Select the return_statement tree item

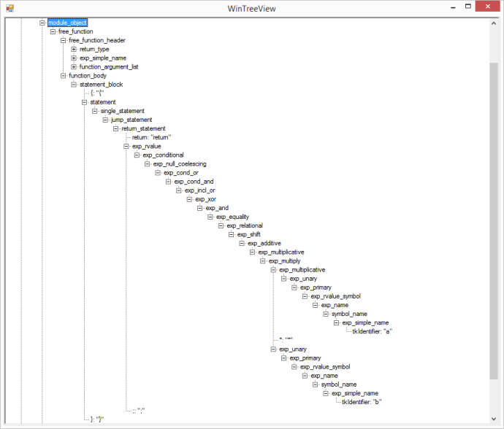tap(142, 128)
